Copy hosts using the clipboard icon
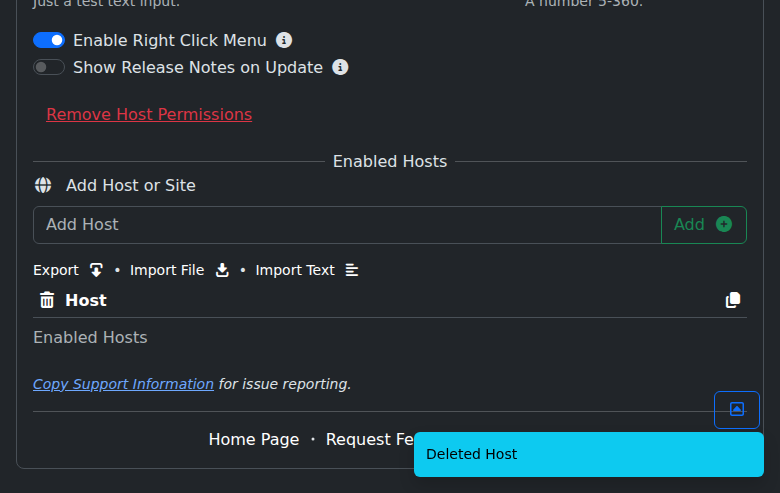The width and height of the screenshot is (780, 493). pyautogui.click(x=733, y=300)
